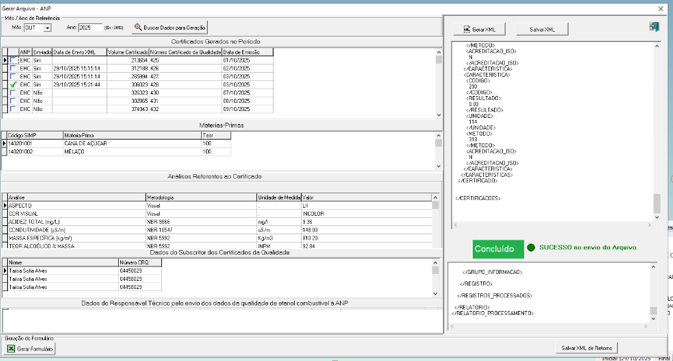This screenshot has height=361, width=673.
Task: Open the Mês dropdown showing OUT
Action: click(48, 27)
